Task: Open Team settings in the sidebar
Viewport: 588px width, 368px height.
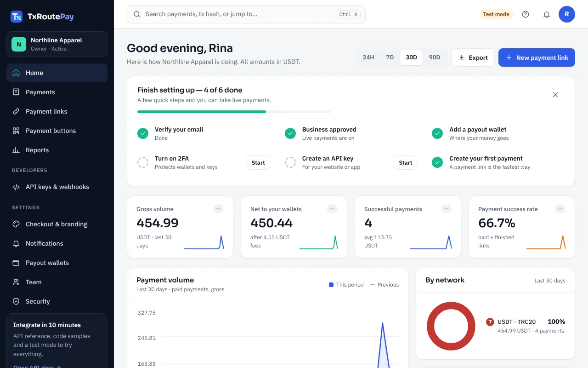Action: coord(57,282)
